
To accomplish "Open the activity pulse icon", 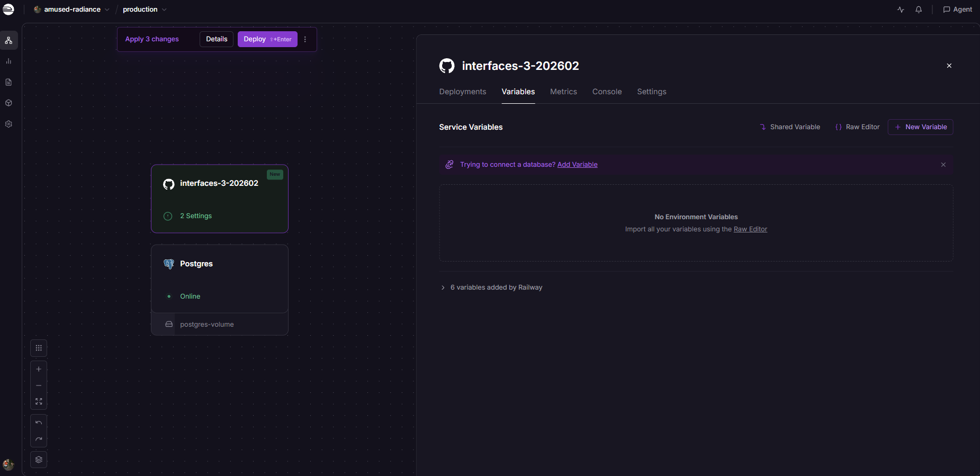I will [901, 10].
